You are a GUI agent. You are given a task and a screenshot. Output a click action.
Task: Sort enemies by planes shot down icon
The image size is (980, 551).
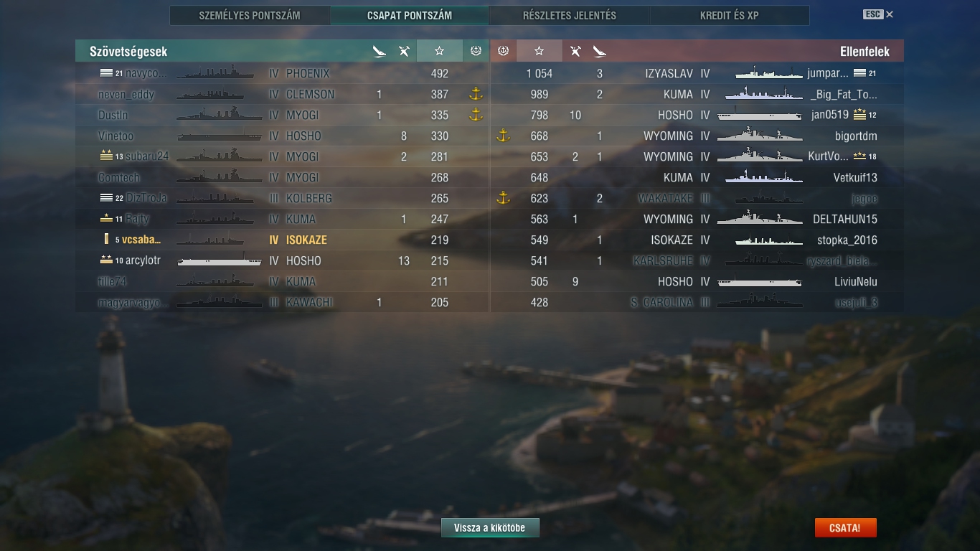(575, 51)
